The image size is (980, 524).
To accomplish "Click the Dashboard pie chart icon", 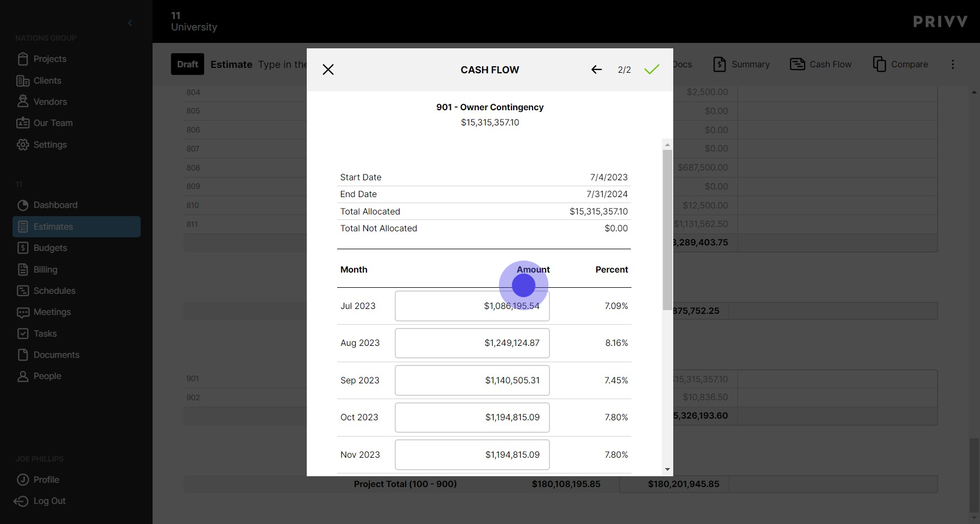I will 23,205.
